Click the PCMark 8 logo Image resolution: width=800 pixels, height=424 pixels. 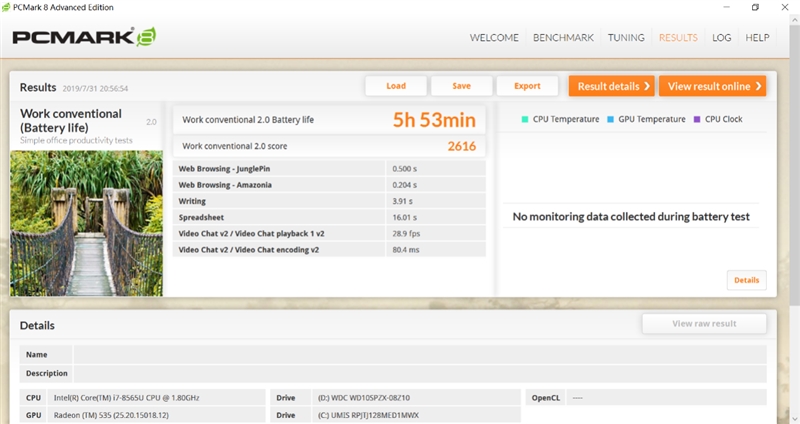(83, 38)
